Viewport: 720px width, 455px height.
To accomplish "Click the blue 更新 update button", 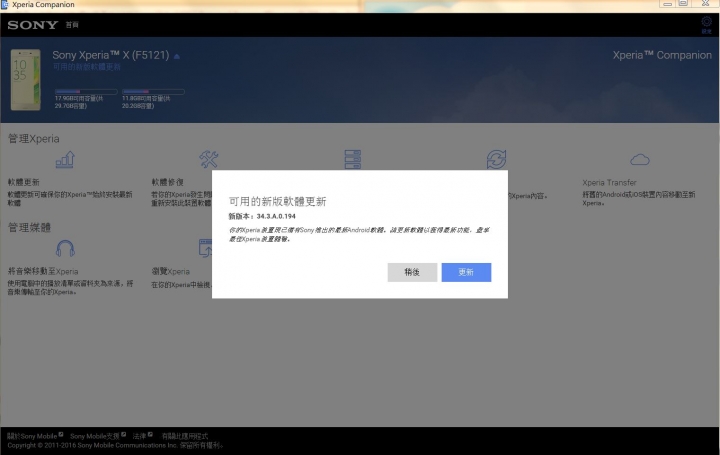I will [466, 272].
